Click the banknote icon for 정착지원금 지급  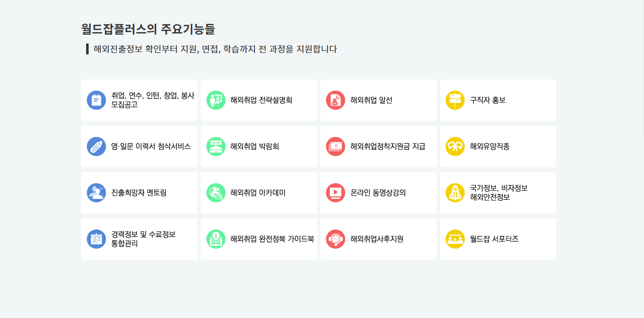(336, 146)
